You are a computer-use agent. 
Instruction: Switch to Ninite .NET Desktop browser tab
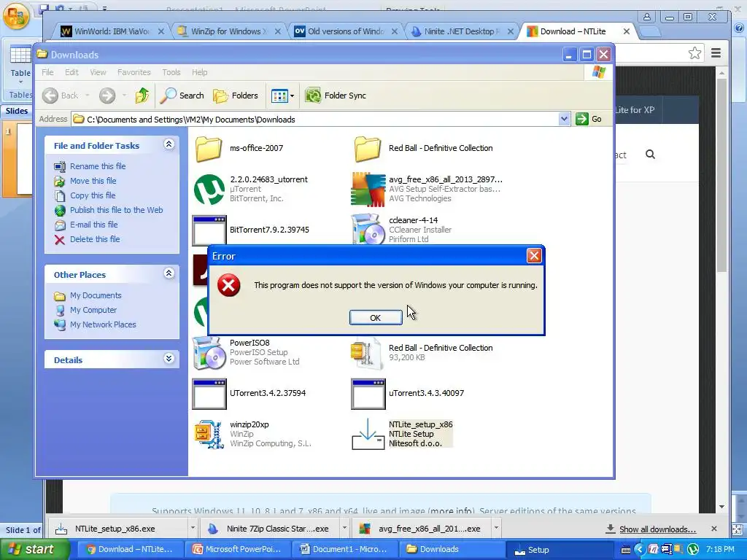point(462,31)
